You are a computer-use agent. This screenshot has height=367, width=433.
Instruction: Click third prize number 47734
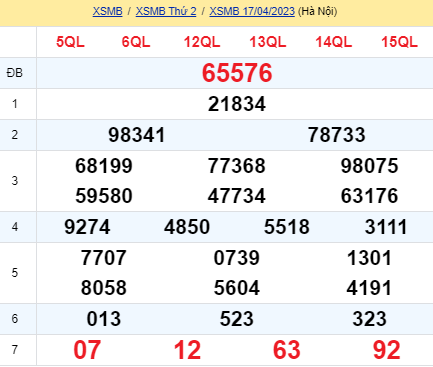pyautogui.click(x=237, y=196)
